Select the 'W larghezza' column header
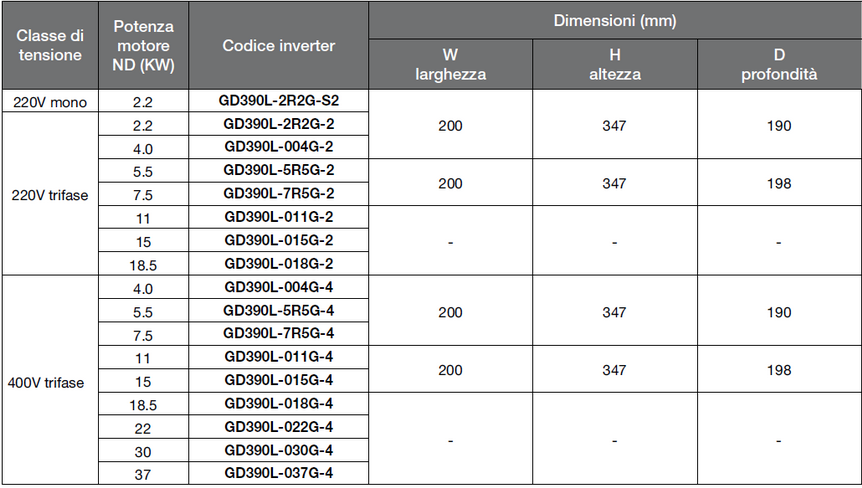Screen dimensions: 862x488 coord(450,64)
